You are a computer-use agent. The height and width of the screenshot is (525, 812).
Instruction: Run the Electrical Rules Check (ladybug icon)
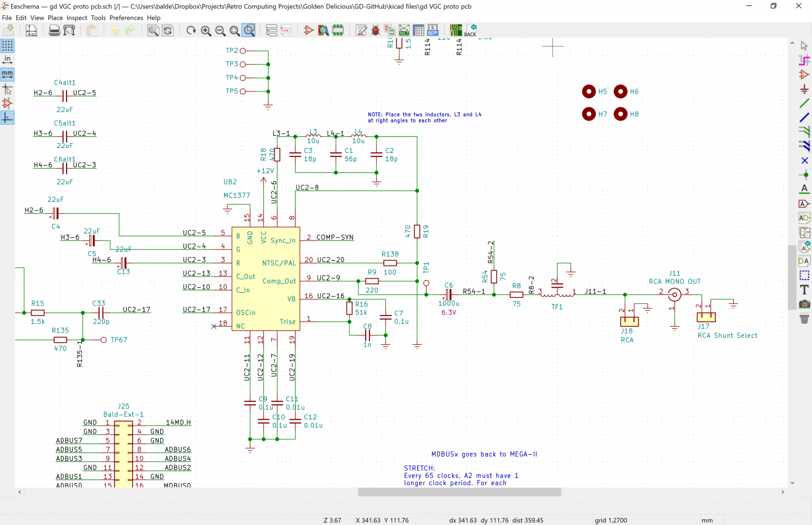point(375,31)
